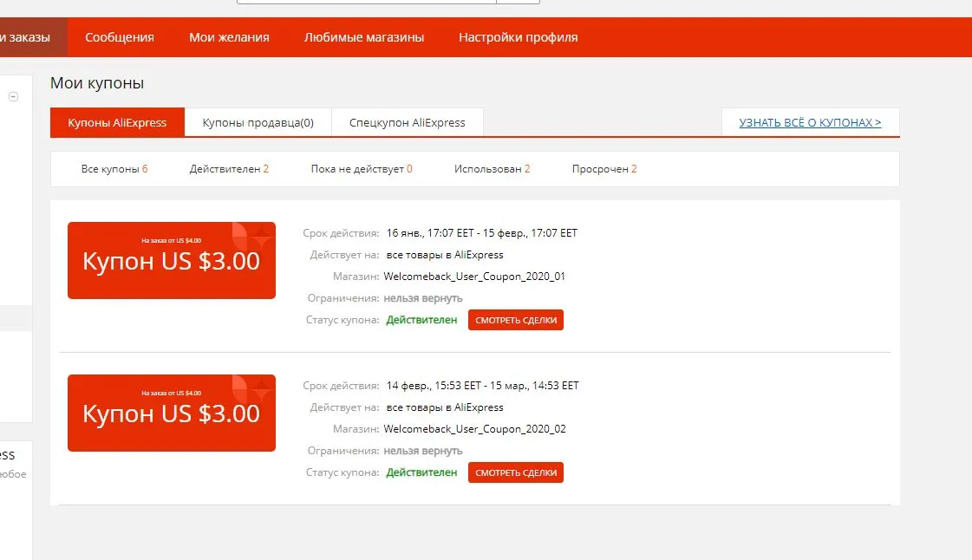Select text Welcomeback_User_Coupon_2020_02
The height and width of the screenshot is (560, 972).
[475, 429]
